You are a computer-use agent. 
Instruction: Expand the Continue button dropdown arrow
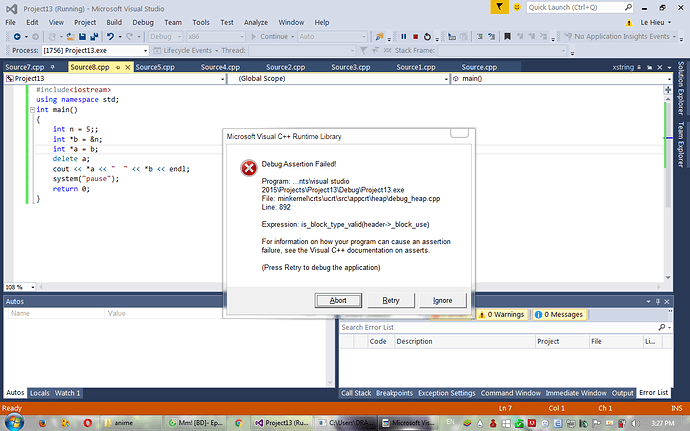(x=292, y=37)
